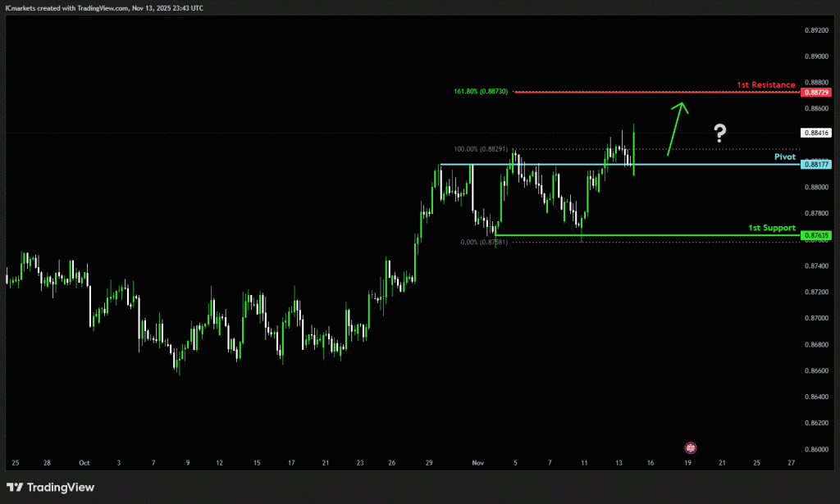840x504 pixels.
Task: Click the 1st Resistance label
Action: pos(765,84)
